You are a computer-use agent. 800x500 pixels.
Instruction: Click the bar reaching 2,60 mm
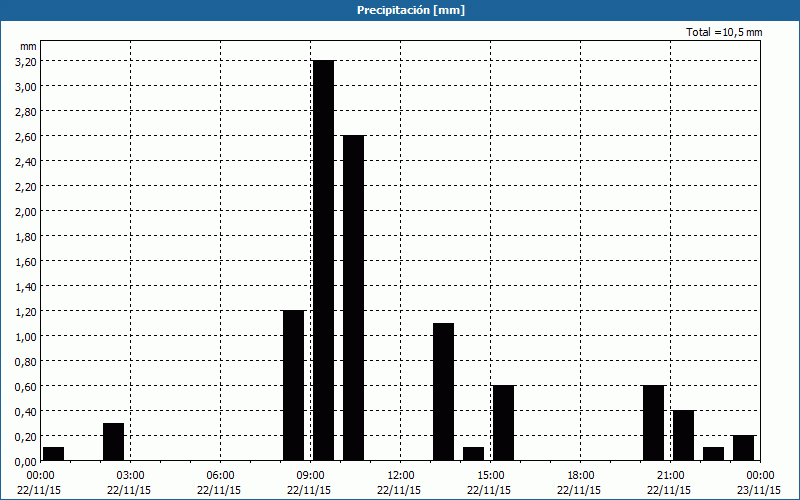(x=354, y=298)
